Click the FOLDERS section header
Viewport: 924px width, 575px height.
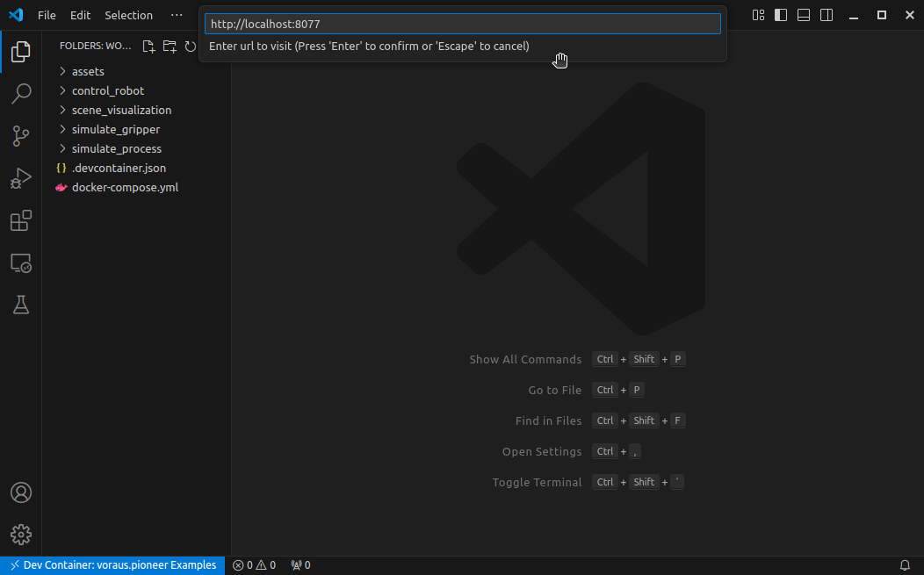(95, 46)
